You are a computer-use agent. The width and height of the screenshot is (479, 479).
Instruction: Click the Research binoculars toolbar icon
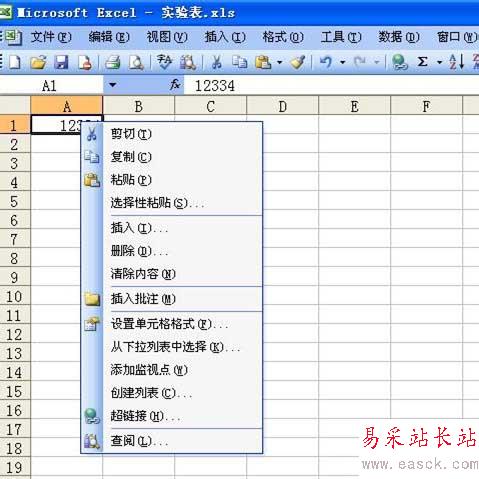pyautogui.click(x=188, y=62)
